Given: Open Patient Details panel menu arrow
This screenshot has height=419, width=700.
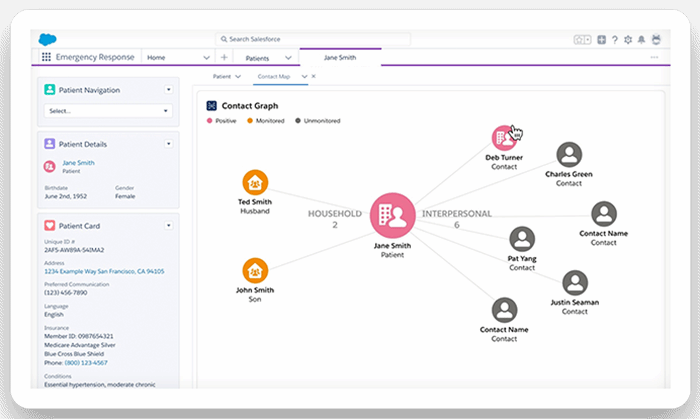Looking at the screenshot, I should (169, 144).
